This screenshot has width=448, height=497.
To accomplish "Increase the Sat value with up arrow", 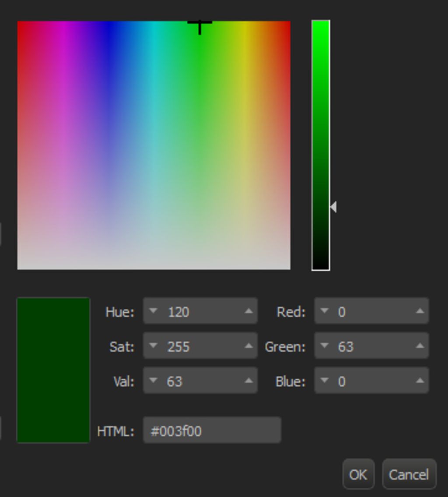I will tap(249, 346).
